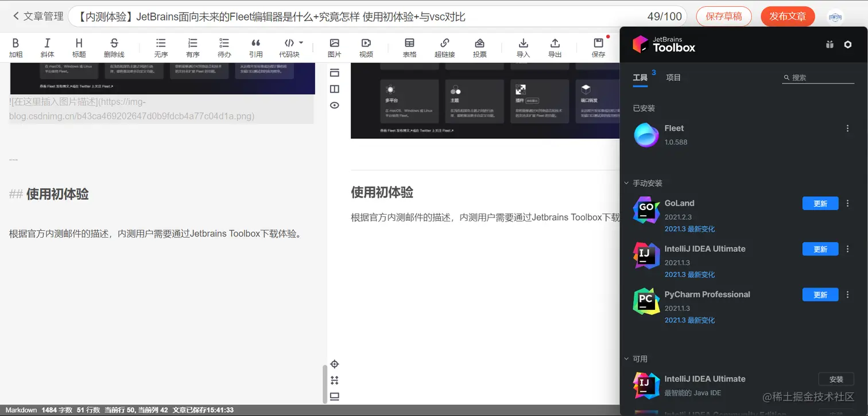Viewport: 868px width, 416px height.
Task: Insert ordered list (有序)
Action: tap(193, 48)
